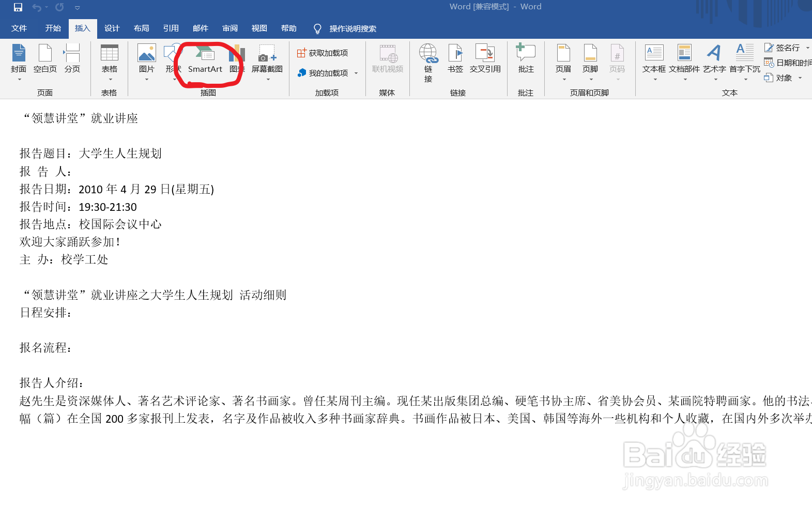
Task: Click the lightbulb icon beside search
Action: [317, 28]
